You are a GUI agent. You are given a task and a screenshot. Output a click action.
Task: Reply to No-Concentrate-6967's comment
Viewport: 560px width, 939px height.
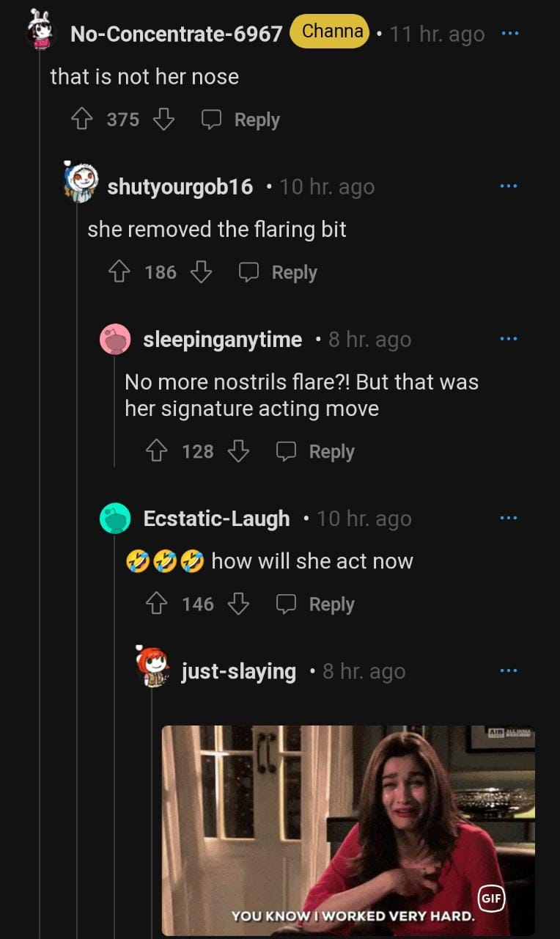tap(241, 120)
